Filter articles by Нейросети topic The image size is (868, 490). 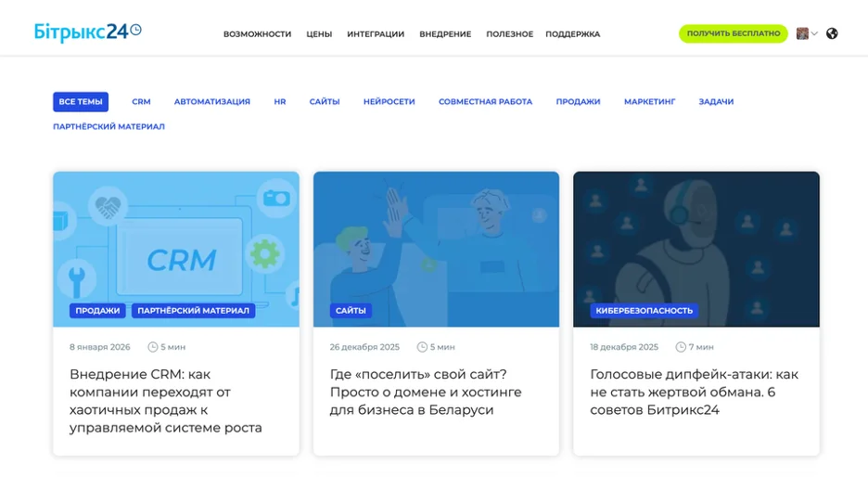[389, 102]
